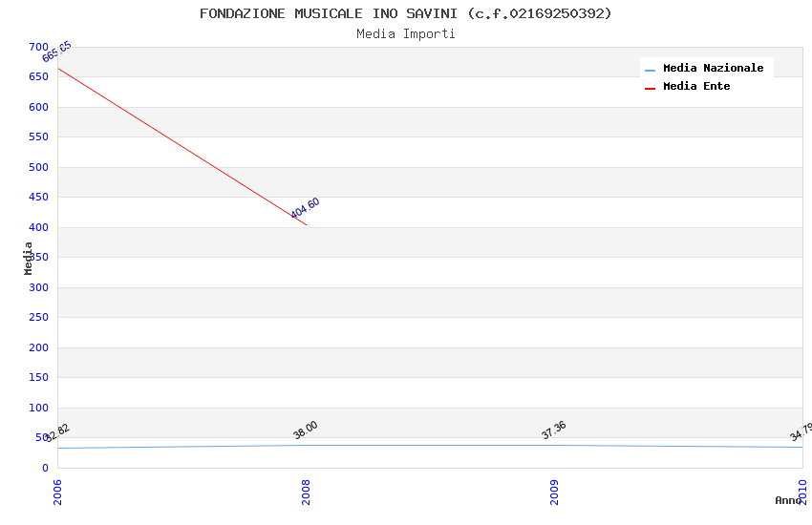The height and width of the screenshot is (525, 812).
Task: Click the 600 y-axis tick label
Action: pos(39,107)
